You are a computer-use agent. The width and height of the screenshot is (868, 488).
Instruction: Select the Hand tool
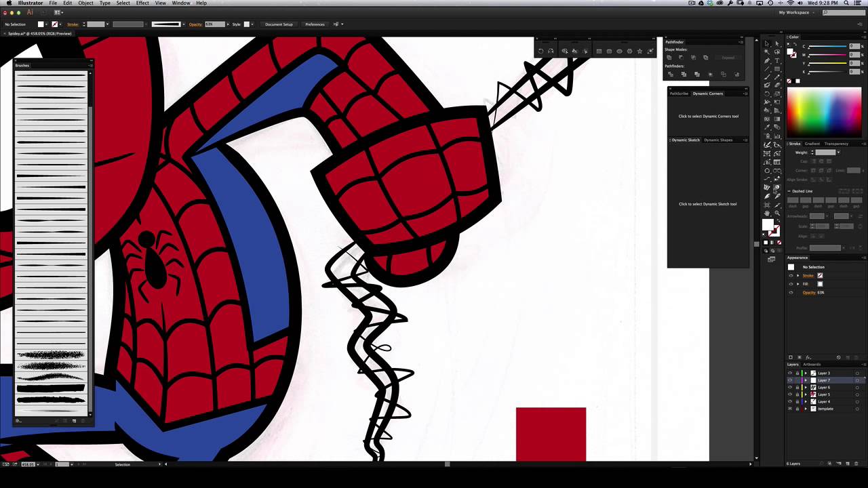[767, 213]
